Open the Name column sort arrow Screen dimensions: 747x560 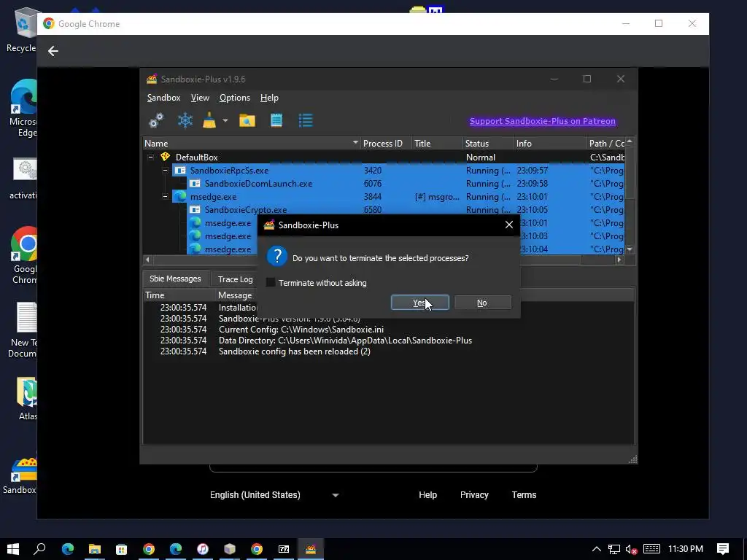click(355, 142)
